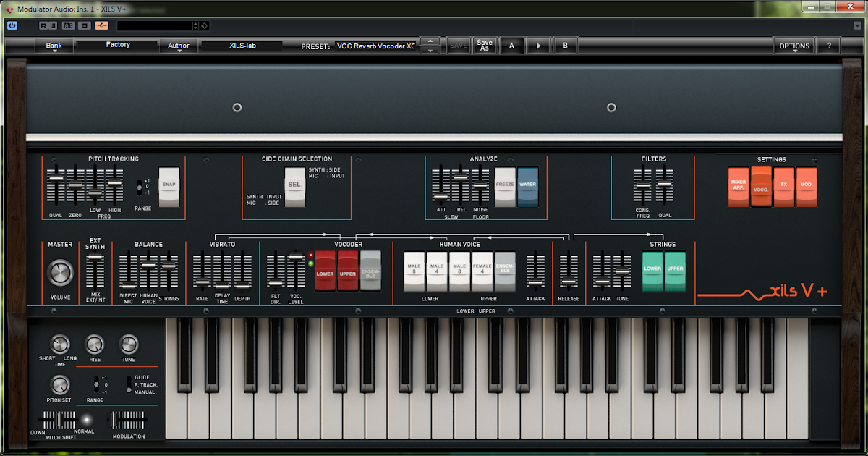Click the TUNE knob

click(x=128, y=345)
